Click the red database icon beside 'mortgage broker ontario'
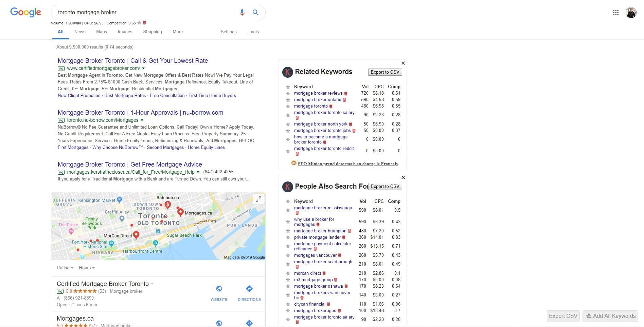Viewport: 644px width, 327px height. (x=344, y=100)
